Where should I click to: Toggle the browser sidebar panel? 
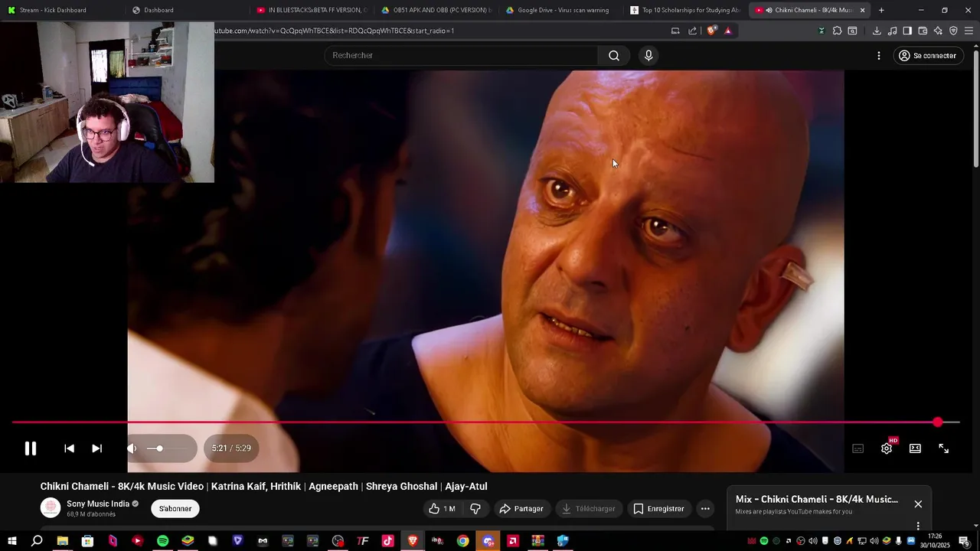coord(907,31)
